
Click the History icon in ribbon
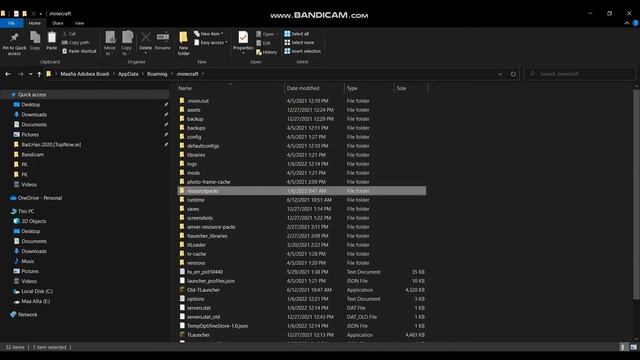click(267, 52)
